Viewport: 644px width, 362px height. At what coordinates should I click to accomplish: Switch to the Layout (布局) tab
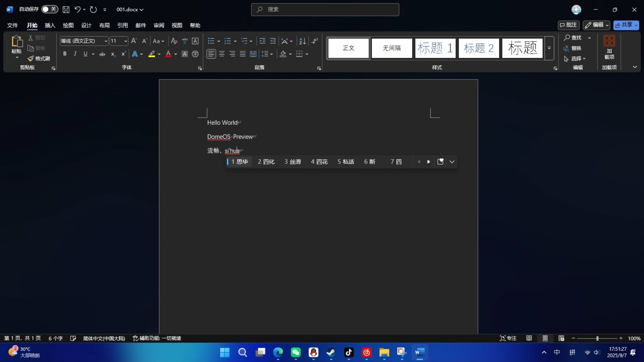pos(104,25)
